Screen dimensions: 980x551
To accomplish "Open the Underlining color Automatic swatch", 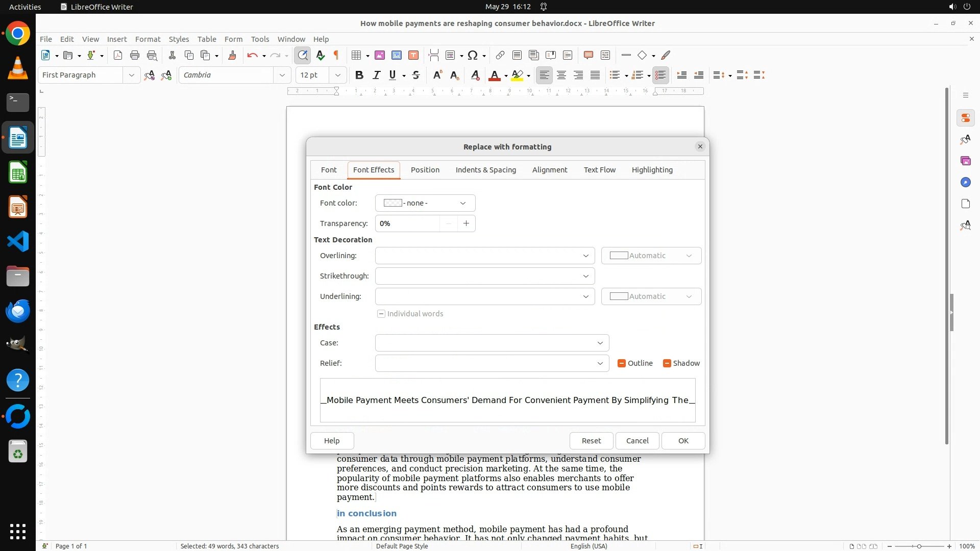I will tap(651, 296).
